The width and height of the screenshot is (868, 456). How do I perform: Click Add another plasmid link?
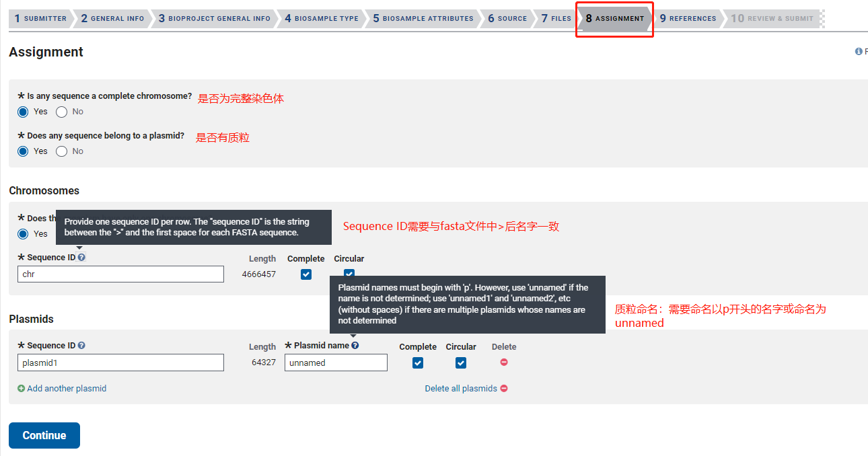(67, 389)
